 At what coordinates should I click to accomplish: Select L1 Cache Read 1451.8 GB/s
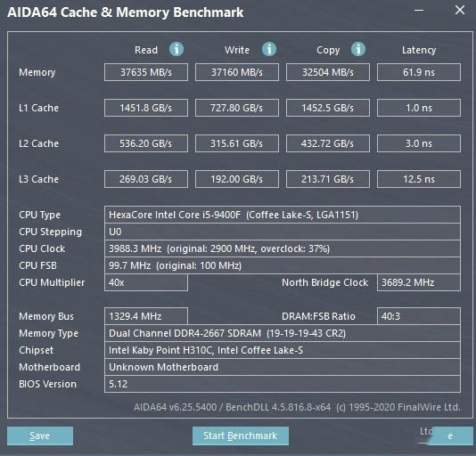pos(146,108)
